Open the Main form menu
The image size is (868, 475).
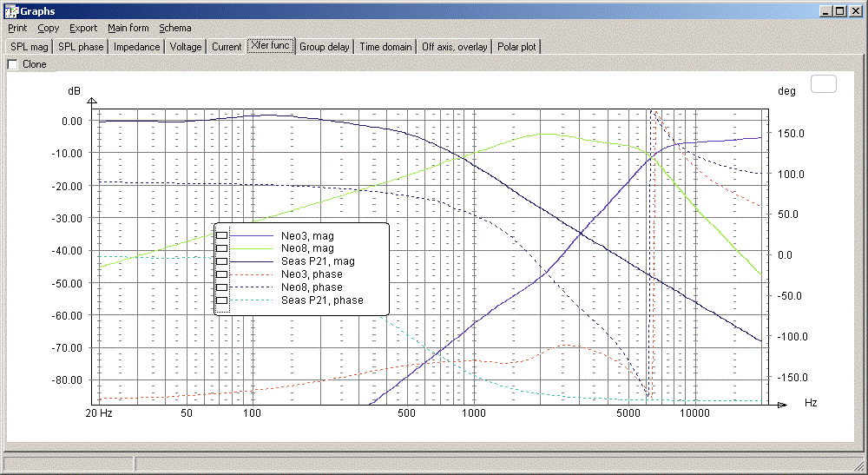click(x=128, y=28)
